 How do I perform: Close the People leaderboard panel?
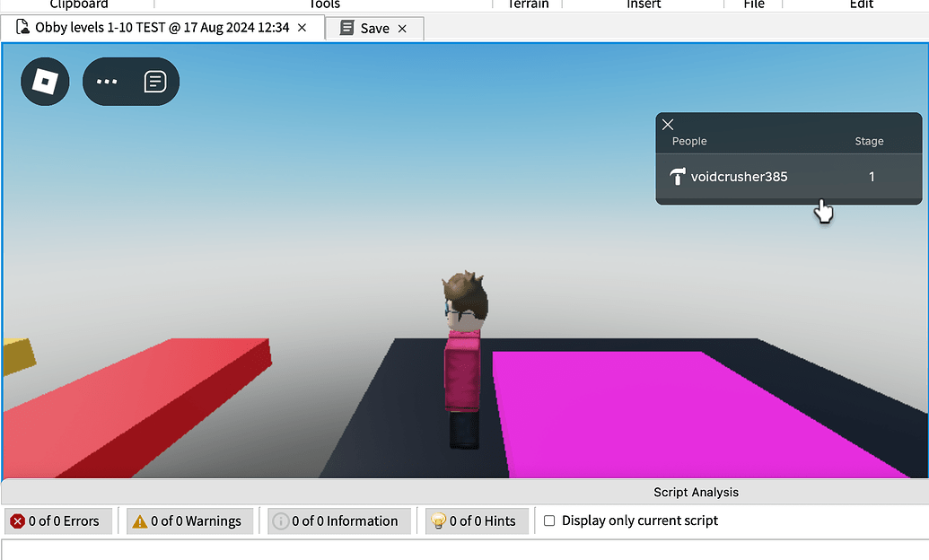(668, 125)
